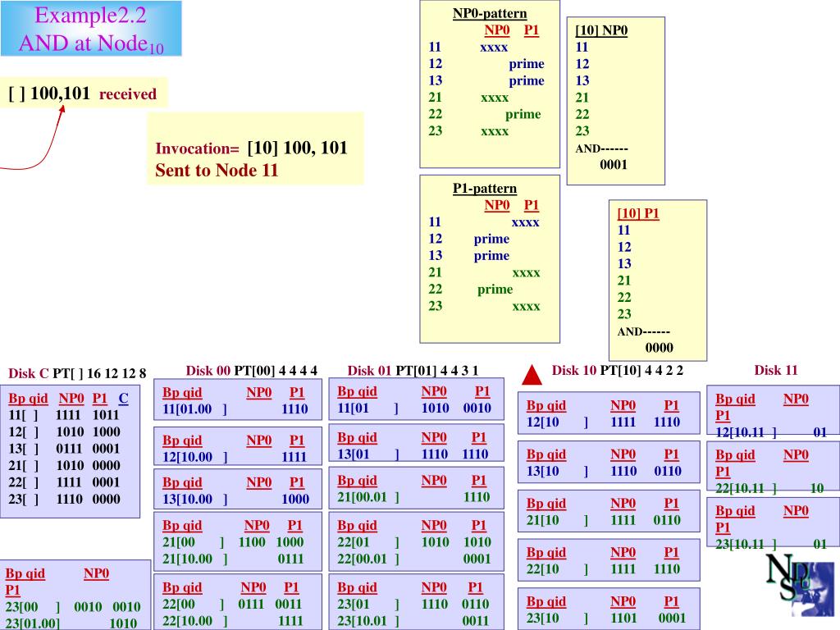Select Disk 10 entry "13[10 ] 1110 0110"
840x630 pixels.
(604, 472)
